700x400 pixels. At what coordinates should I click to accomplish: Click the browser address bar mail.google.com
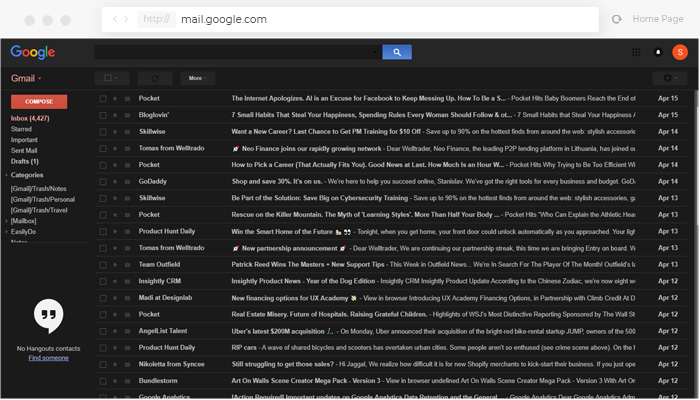350,19
